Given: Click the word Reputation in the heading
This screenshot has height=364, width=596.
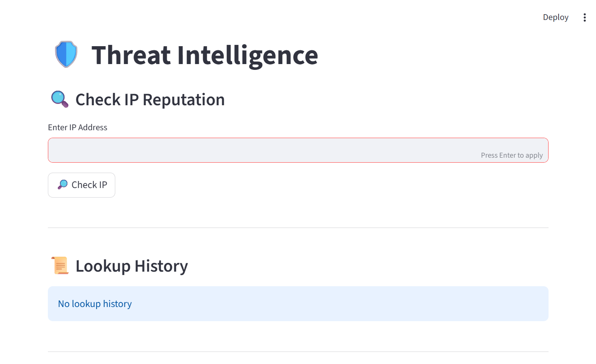Looking at the screenshot, I should pos(184,100).
